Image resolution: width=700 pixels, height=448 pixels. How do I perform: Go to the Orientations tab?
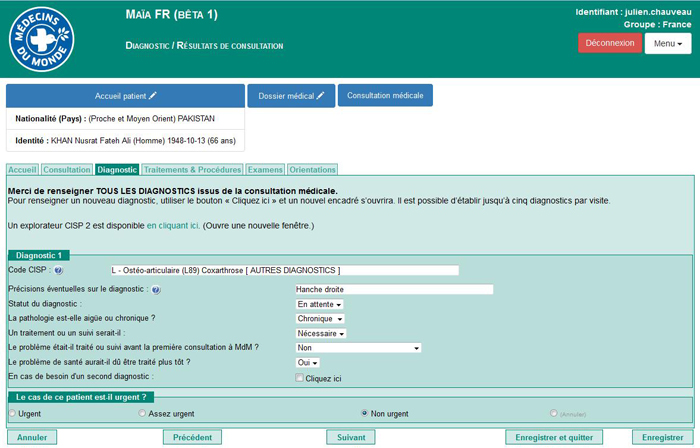[x=312, y=170]
